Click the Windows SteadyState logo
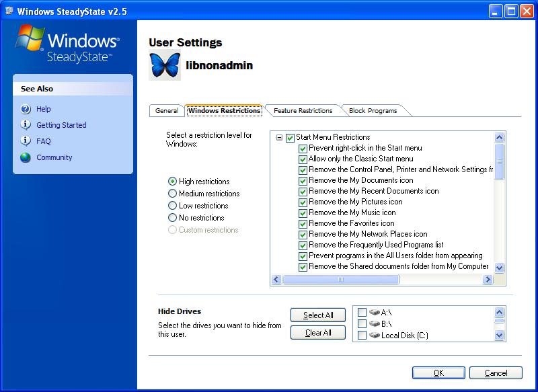 [x=68, y=44]
